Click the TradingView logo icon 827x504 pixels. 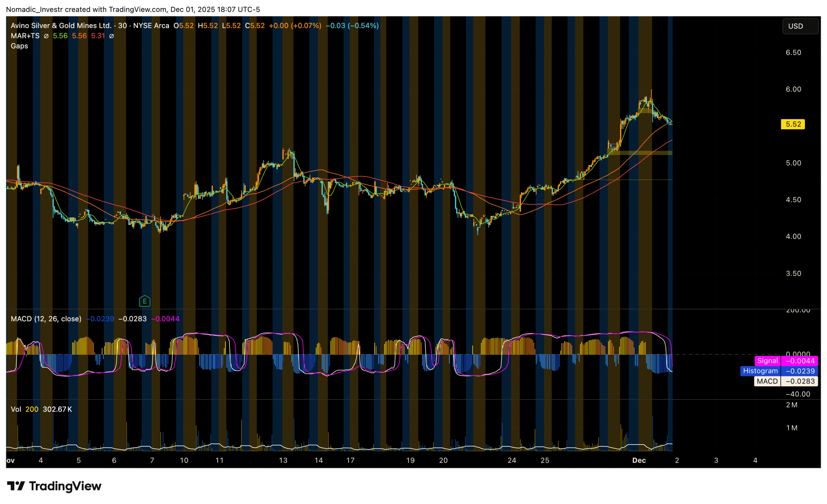pyautogui.click(x=16, y=486)
